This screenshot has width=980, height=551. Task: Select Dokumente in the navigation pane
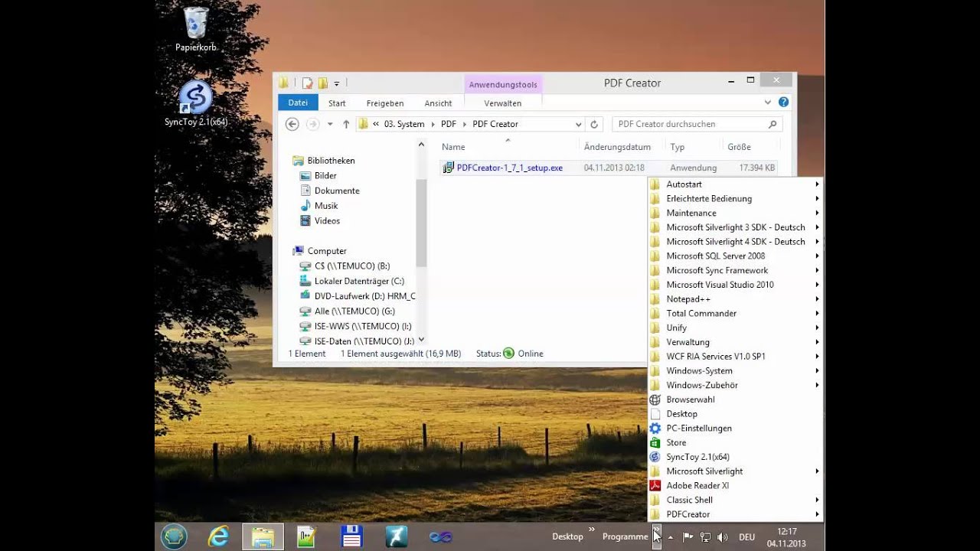(337, 191)
